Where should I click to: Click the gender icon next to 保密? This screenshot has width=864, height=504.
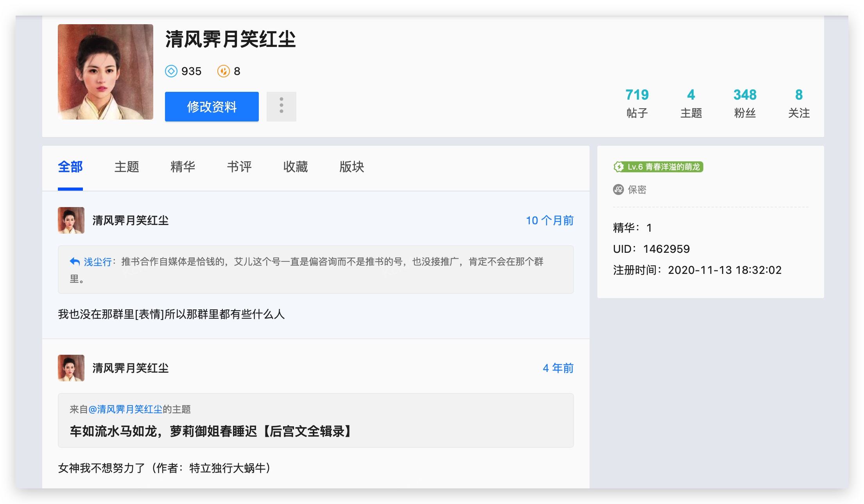[618, 189]
